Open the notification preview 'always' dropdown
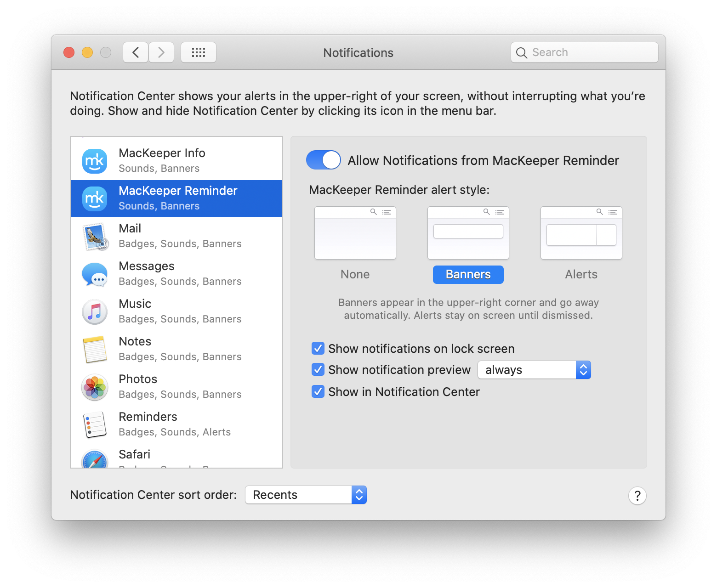 click(535, 370)
